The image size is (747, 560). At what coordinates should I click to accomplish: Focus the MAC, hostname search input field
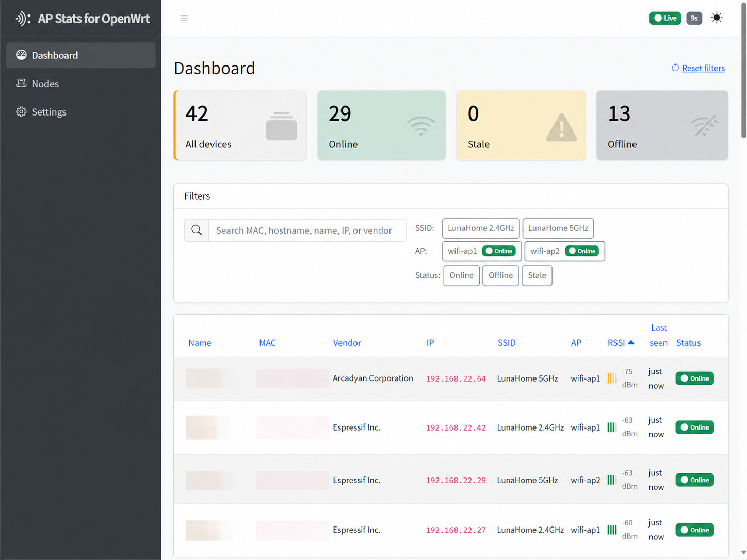[x=307, y=230]
